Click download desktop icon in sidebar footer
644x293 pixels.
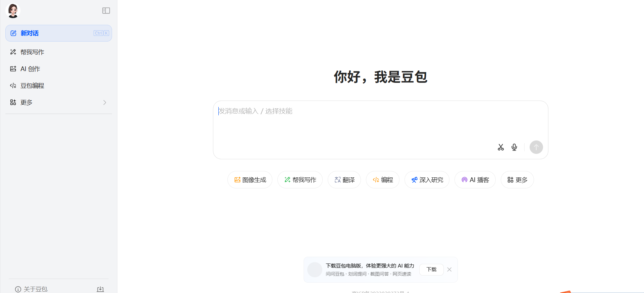[100, 289]
